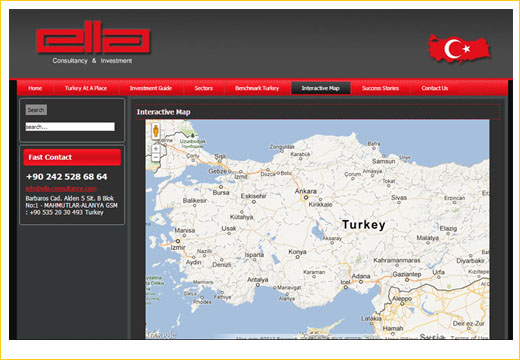Click Bursa on the map
This screenshot has width=520, height=360.
pyautogui.click(x=221, y=193)
